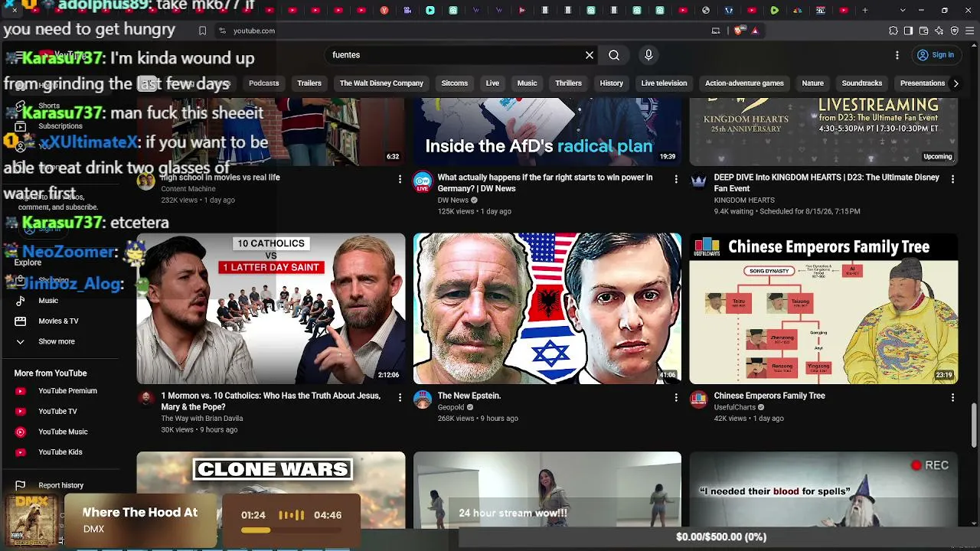Open the 1 Mormon vs 10 Catholics thumbnail
This screenshot has width=980, height=551.
[271, 308]
